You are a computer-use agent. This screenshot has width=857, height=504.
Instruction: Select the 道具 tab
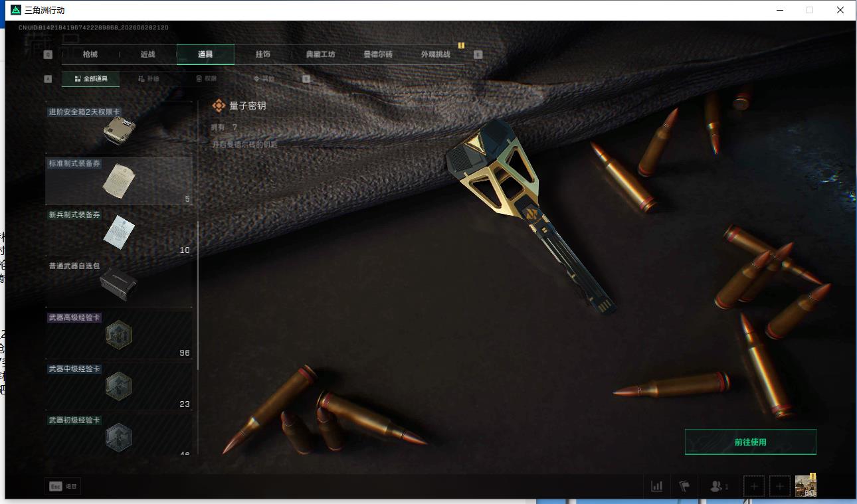(205, 54)
